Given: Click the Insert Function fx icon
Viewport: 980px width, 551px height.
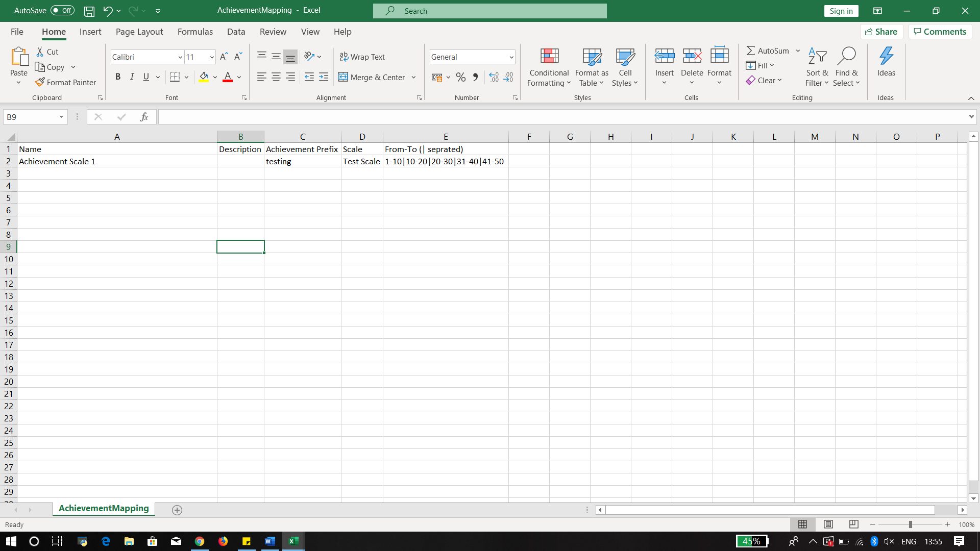Looking at the screenshot, I should 144,117.
